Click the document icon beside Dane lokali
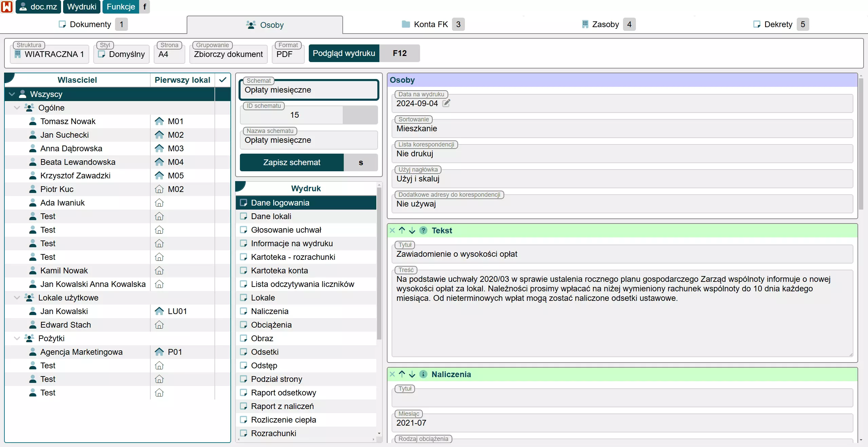Image resolution: width=868 pixels, height=447 pixels. click(x=243, y=216)
